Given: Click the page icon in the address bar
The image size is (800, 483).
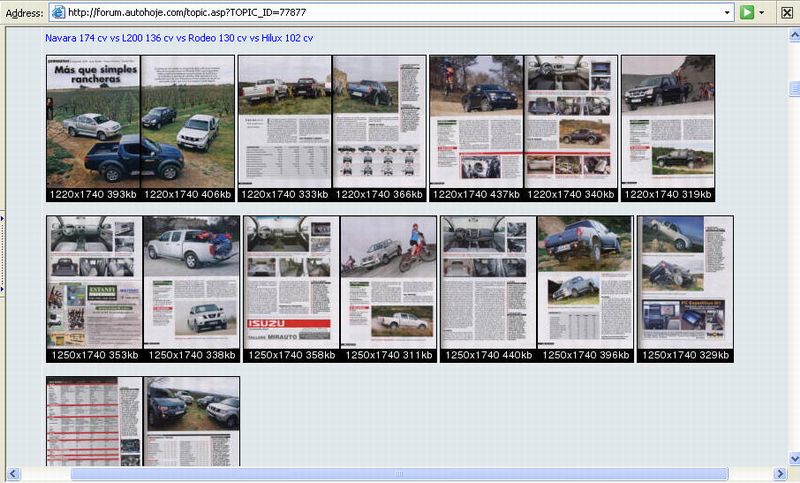Looking at the screenshot, I should (59, 13).
